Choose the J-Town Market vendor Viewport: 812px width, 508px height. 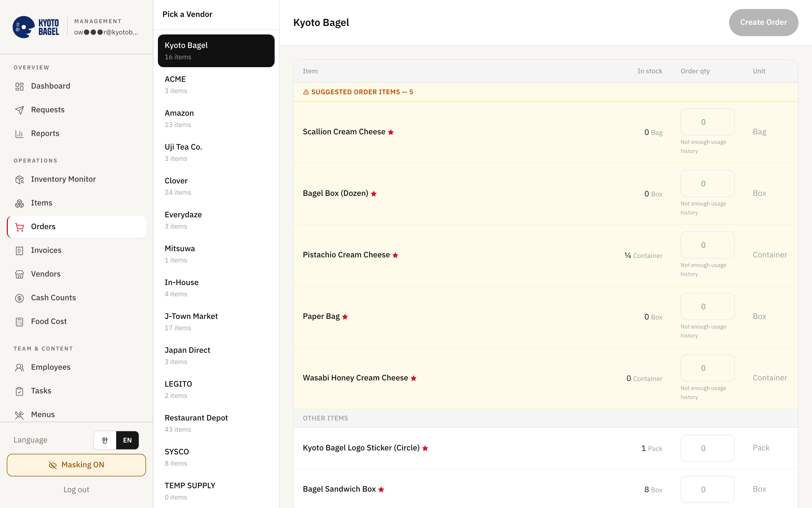coord(216,322)
